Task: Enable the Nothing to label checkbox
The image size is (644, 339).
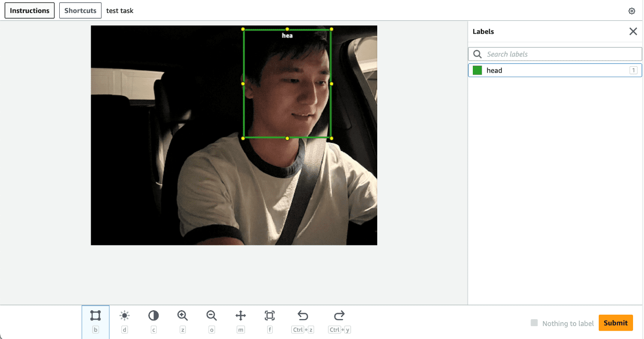Action: 535,323
